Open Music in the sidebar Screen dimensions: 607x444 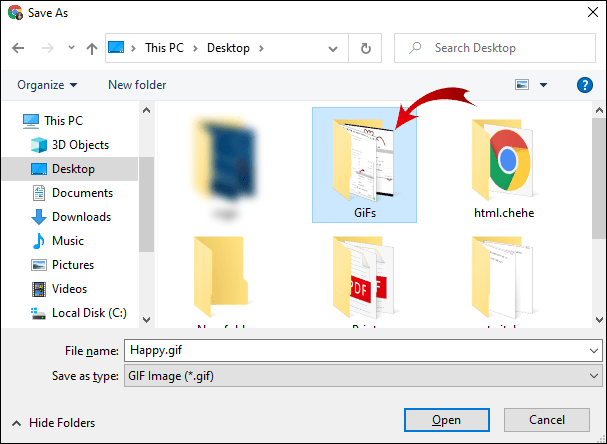coord(57,241)
